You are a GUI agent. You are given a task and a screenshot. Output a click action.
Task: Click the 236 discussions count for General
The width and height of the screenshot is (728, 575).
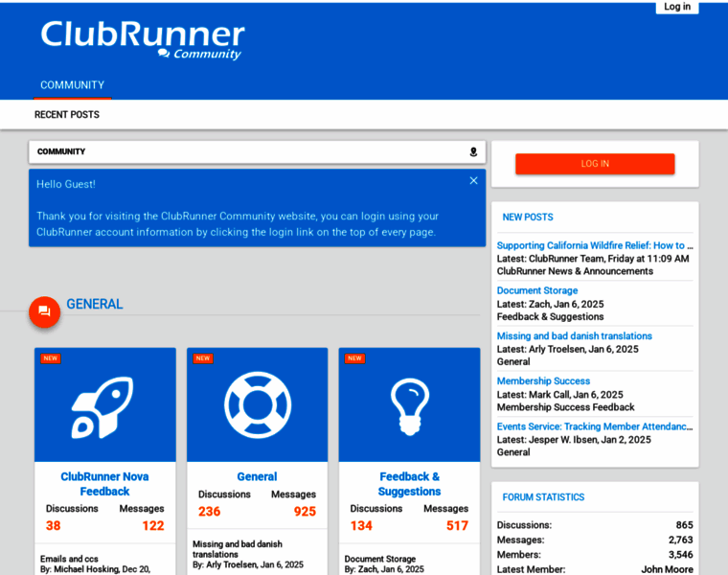(210, 512)
